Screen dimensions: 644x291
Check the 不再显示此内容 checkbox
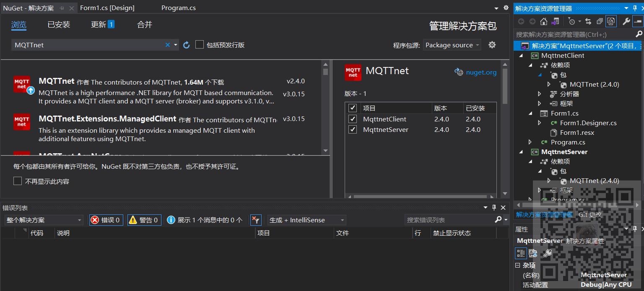tap(18, 181)
